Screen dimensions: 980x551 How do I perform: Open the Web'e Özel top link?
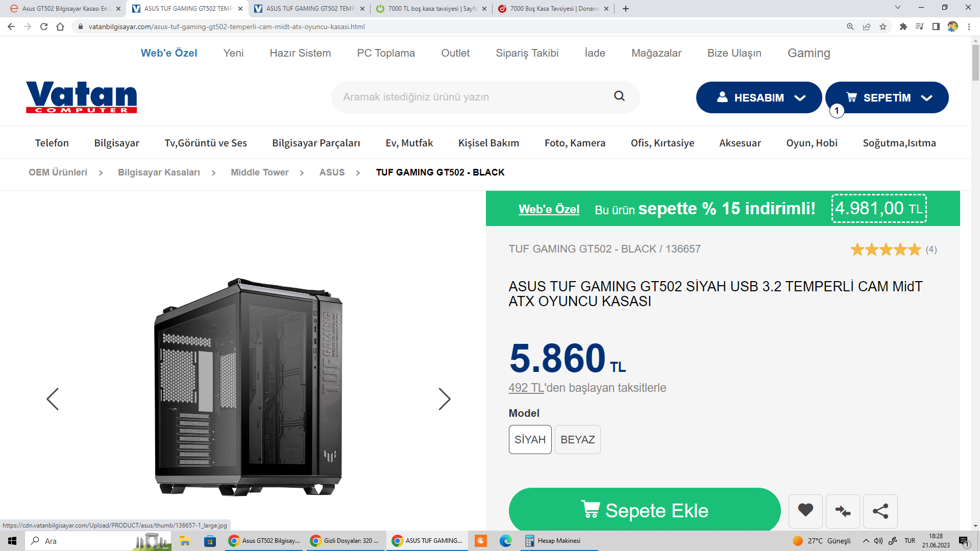[169, 53]
